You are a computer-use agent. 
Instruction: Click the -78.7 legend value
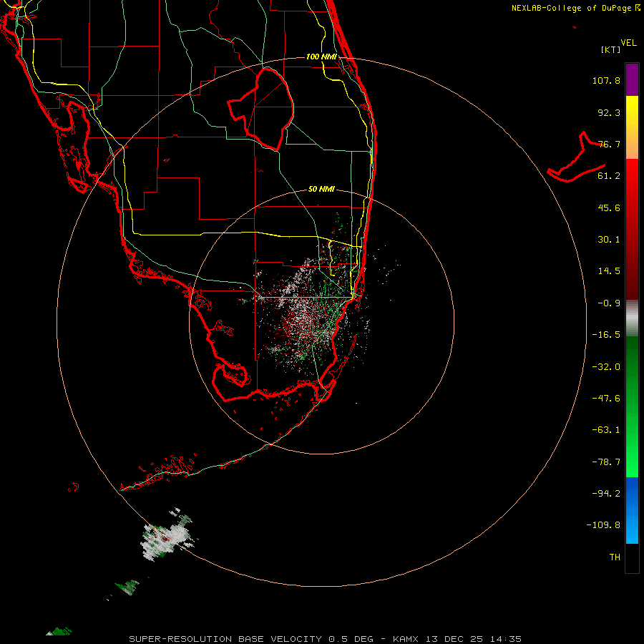click(606, 462)
